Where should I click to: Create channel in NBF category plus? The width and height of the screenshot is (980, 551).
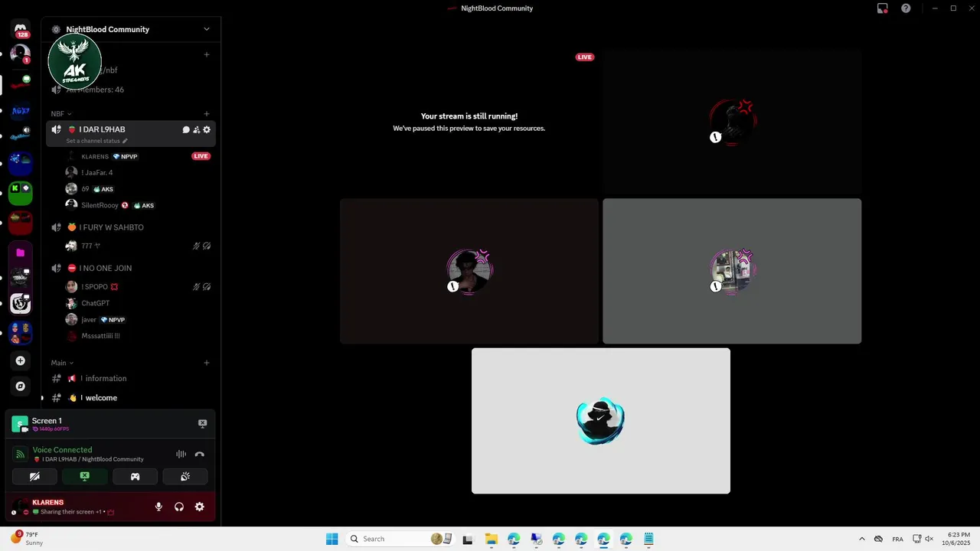[x=207, y=114]
